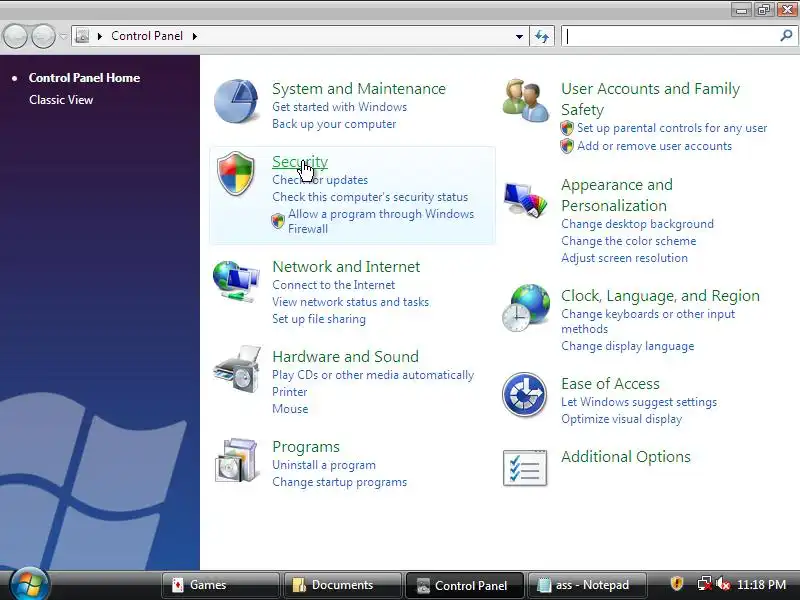The width and height of the screenshot is (800, 600).
Task: Click the muted volume tray icon
Action: [722, 584]
